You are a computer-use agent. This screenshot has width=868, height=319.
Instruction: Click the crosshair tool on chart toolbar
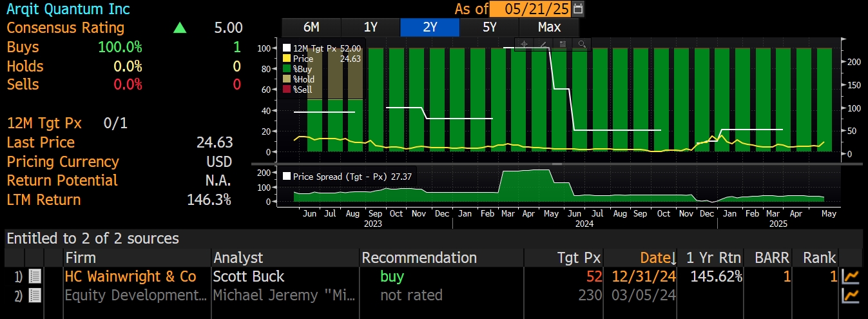pos(524,44)
